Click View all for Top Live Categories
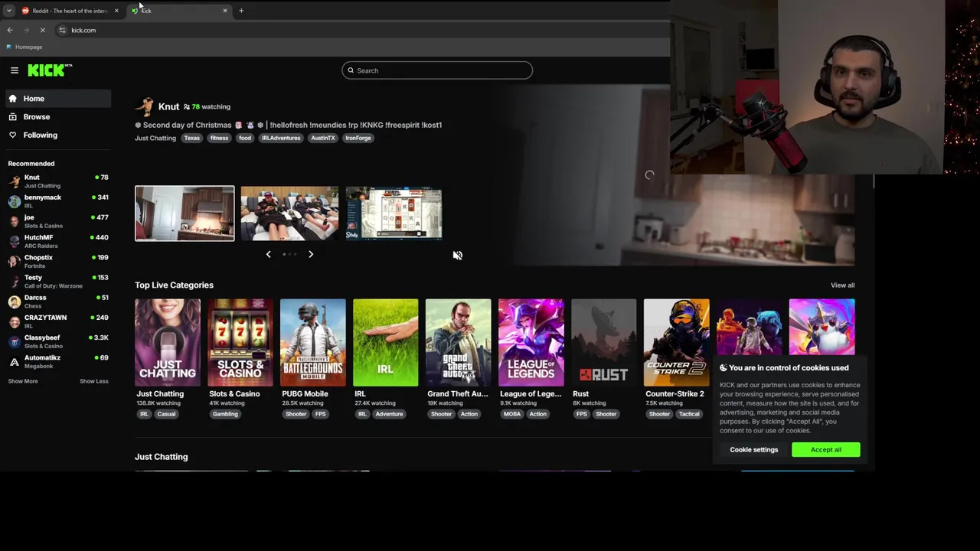Viewport: 980px width, 551px height. (x=843, y=285)
